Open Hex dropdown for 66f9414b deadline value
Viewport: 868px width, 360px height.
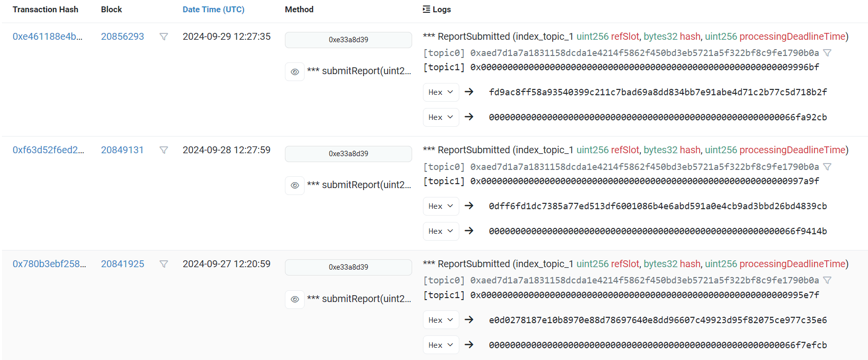[x=441, y=231]
